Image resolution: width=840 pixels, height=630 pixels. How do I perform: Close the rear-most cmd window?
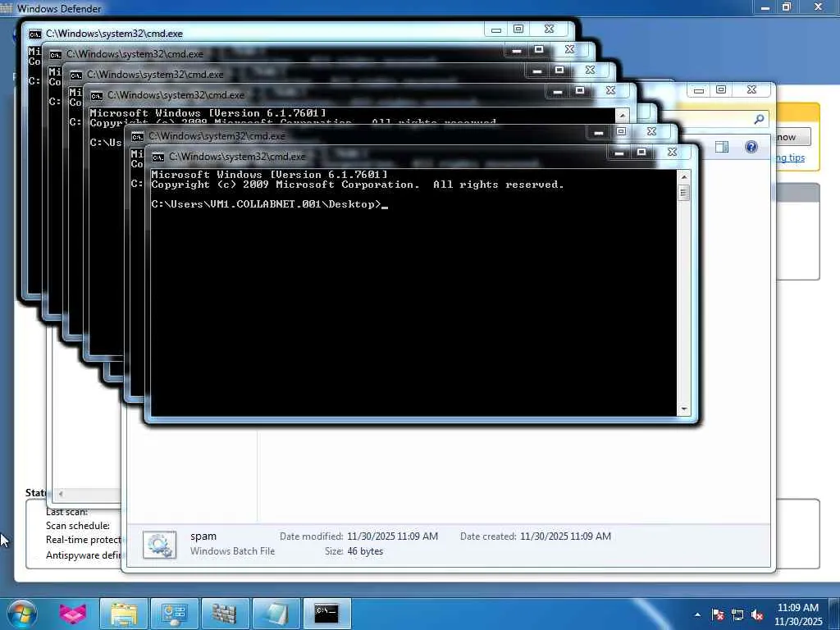(549, 29)
